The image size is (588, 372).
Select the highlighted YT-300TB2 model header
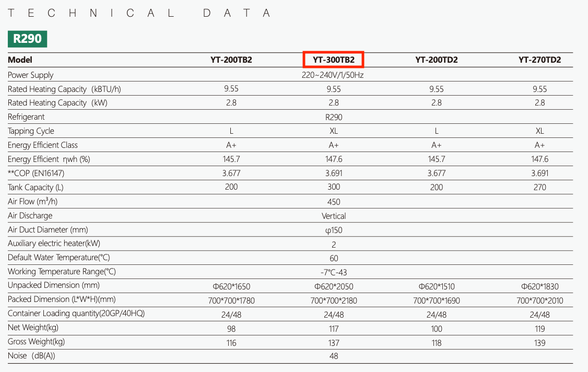pyautogui.click(x=333, y=60)
